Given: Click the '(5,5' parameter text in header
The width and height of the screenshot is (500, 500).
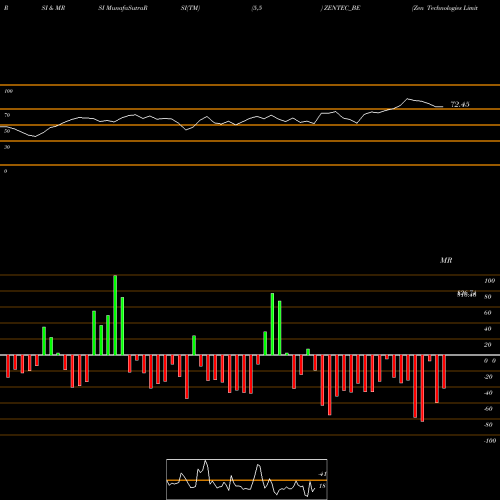Looking at the screenshot, I should point(257,8).
